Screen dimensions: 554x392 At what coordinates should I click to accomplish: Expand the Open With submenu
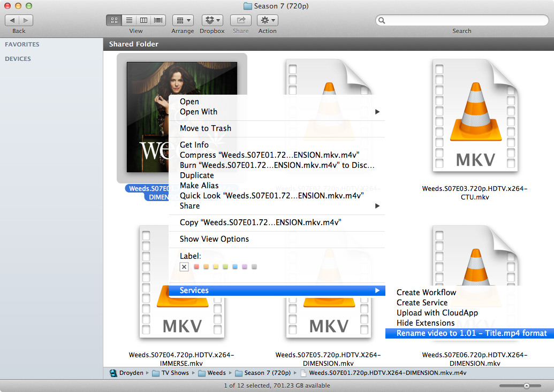(277, 112)
